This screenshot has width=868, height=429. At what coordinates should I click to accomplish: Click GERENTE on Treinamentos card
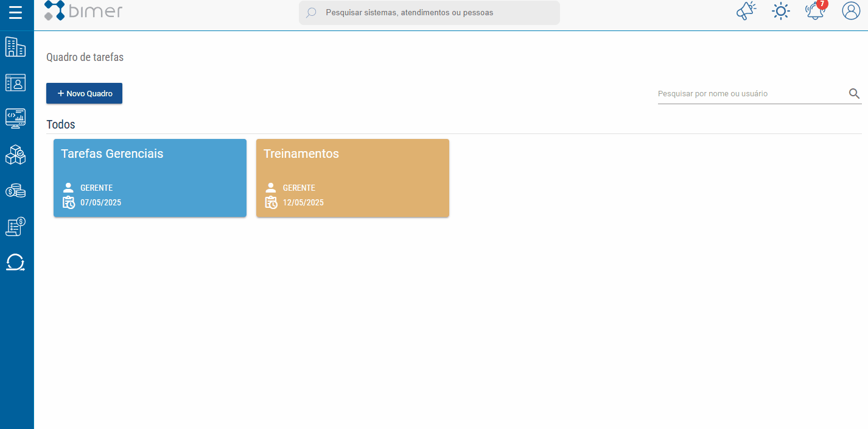pos(299,188)
